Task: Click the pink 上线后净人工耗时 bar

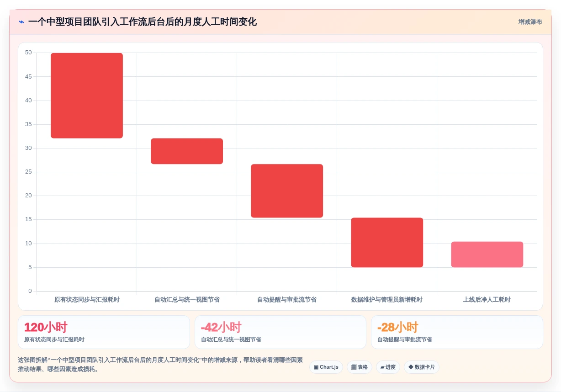Action: (487, 254)
